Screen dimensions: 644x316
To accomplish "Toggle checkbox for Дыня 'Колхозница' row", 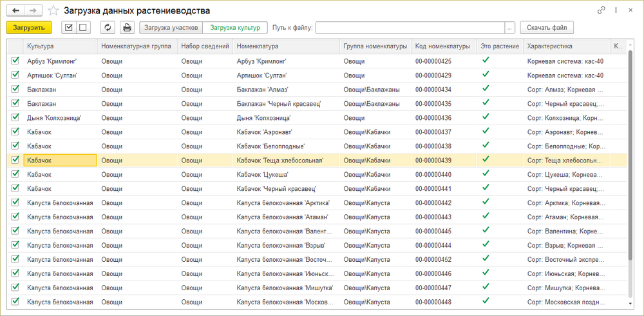I will tap(15, 117).
